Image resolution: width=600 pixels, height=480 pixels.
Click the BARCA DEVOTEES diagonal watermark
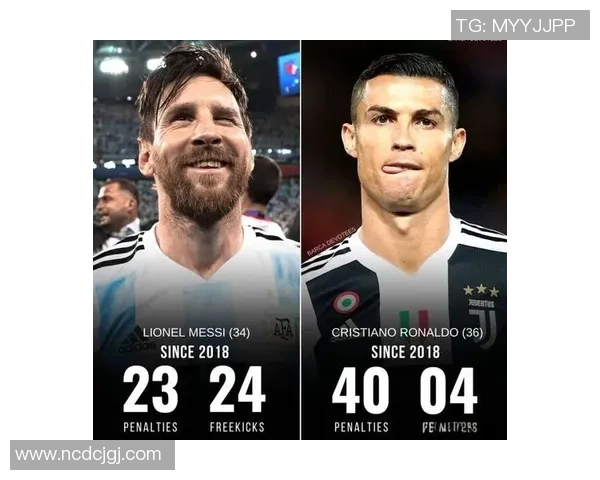(x=331, y=241)
